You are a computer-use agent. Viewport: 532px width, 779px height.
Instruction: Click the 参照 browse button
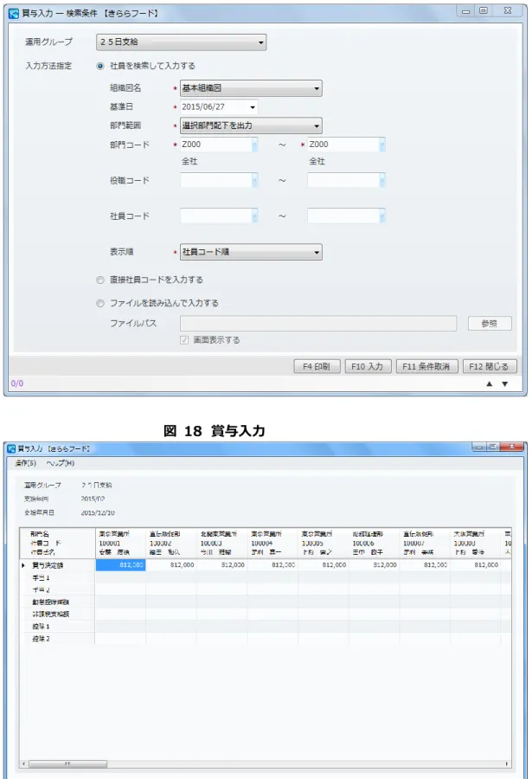[x=490, y=324]
